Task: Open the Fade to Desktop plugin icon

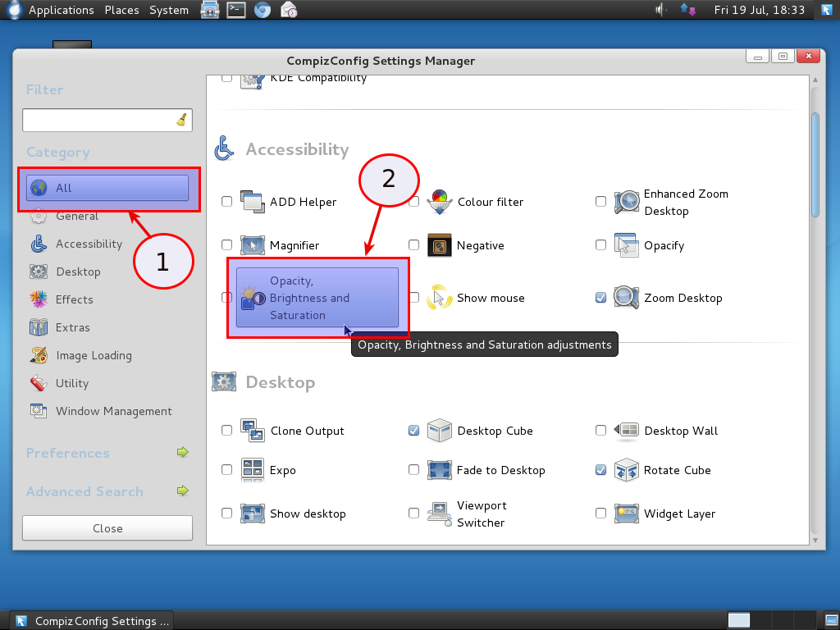Action: (440, 470)
